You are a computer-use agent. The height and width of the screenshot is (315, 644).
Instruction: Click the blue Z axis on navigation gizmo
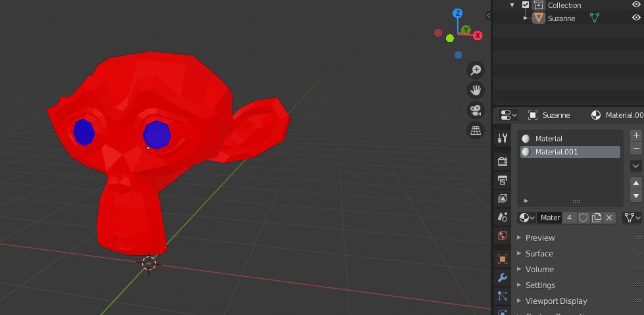click(458, 13)
